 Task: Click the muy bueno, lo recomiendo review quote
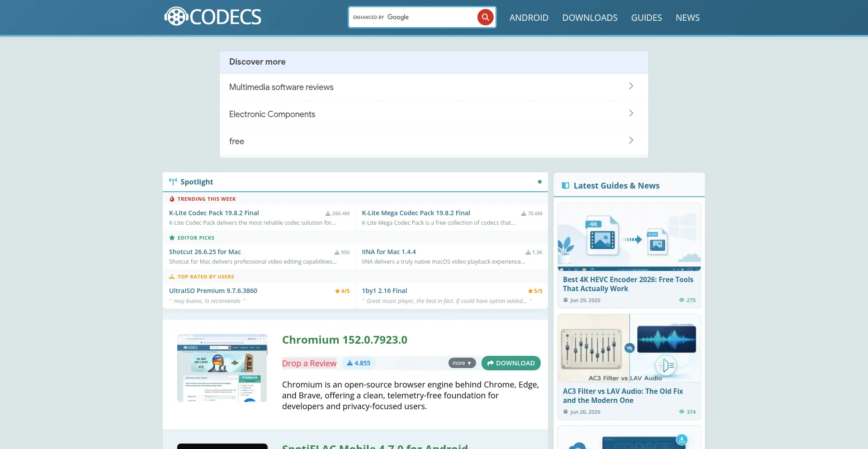point(207,301)
